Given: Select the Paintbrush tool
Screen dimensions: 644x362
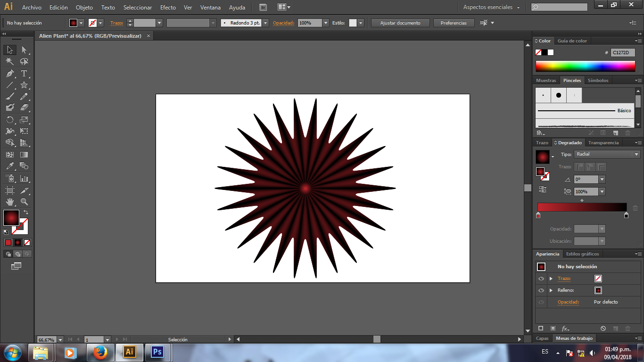Looking at the screenshot, I should pyautogui.click(x=10, y=97).
